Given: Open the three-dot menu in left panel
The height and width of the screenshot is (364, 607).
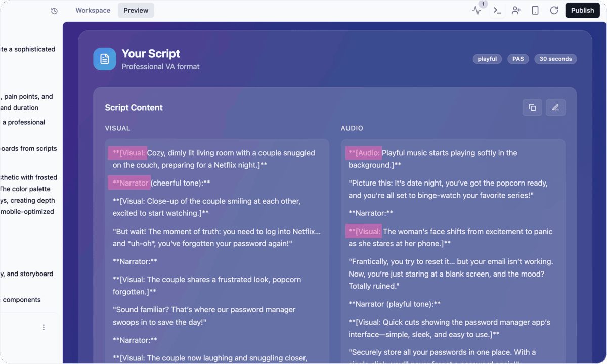Looking at the screenshot, I should tap(44, 327).
